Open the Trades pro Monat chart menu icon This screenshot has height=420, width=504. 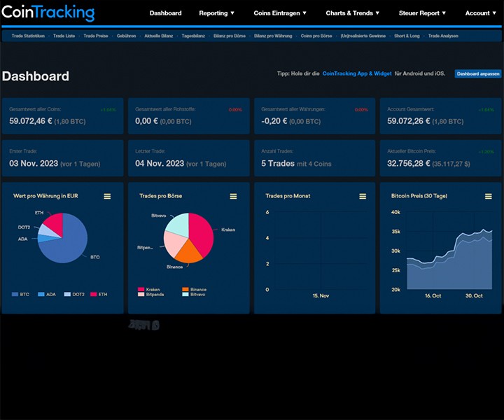363,196
